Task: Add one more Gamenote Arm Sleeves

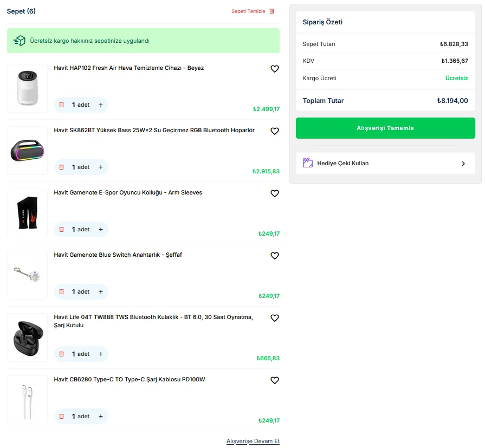Action: tap(101, 229)
